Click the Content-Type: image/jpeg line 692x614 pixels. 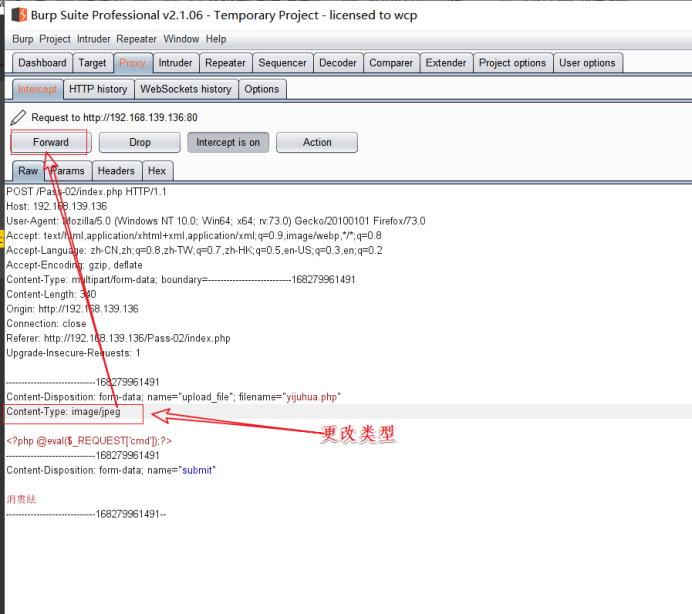pyautogui.click(x=63, y=411)
